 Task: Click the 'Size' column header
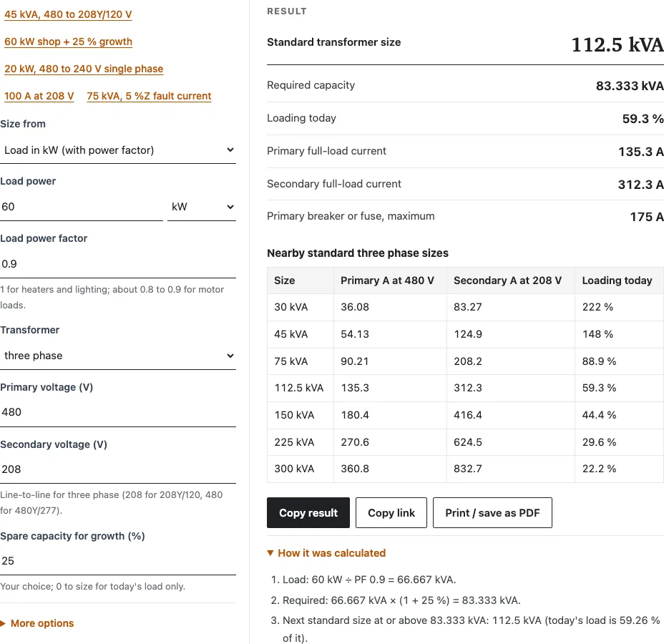[x=301, y=280]
